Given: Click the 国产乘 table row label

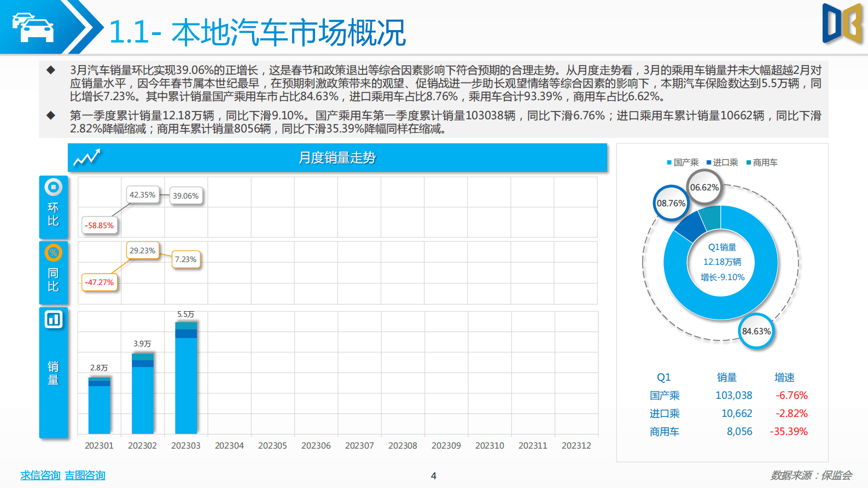Looking at the screenshot, I should click(665, 396).
